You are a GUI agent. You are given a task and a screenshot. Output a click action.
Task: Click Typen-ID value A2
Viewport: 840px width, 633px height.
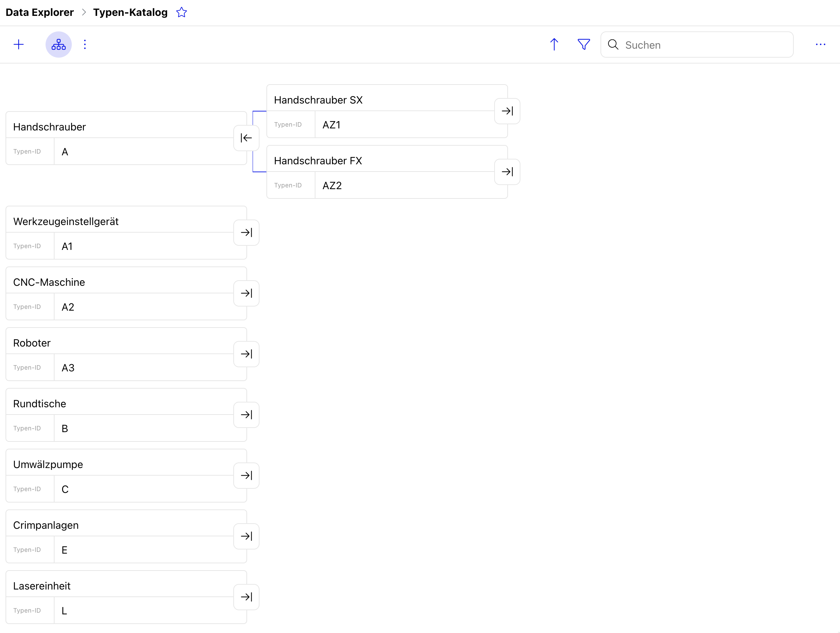tap(68, 307)
